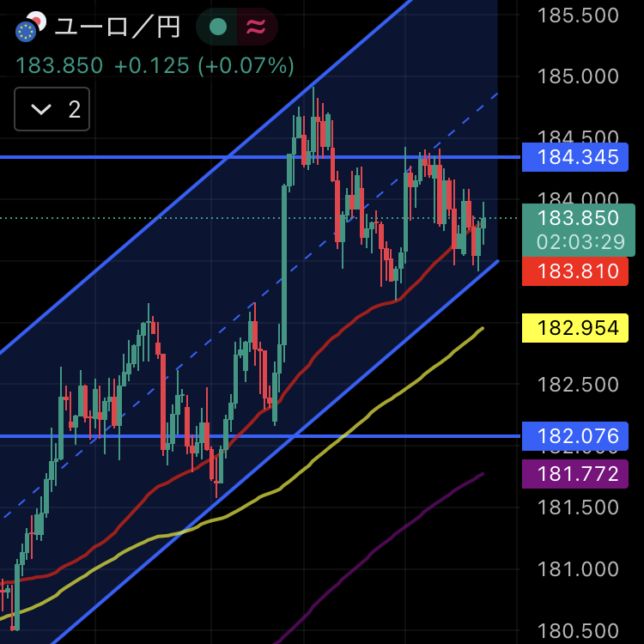Click the +0.125 (+0.07%) change value

(204, 66)
